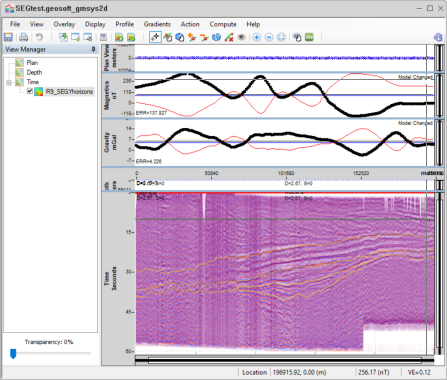Open the Action menu
447x380 pixels.
pyautogui.click(x=190, y=24)
